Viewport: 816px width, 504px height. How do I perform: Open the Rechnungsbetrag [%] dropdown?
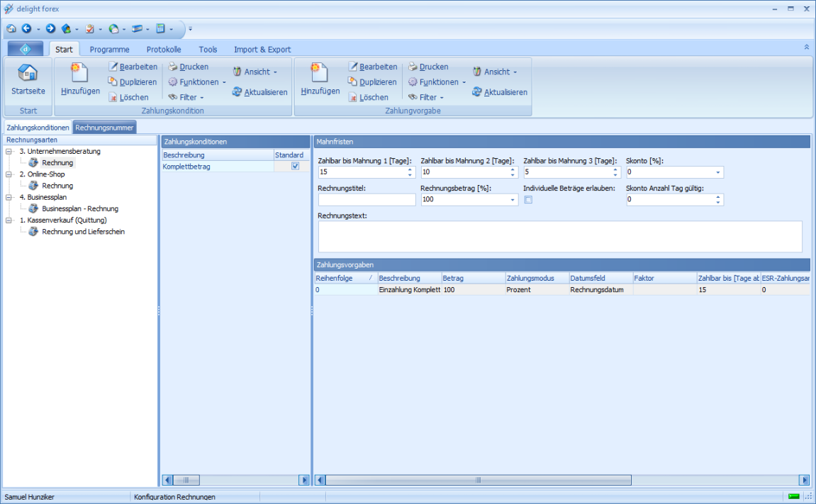tap(512, 200)
